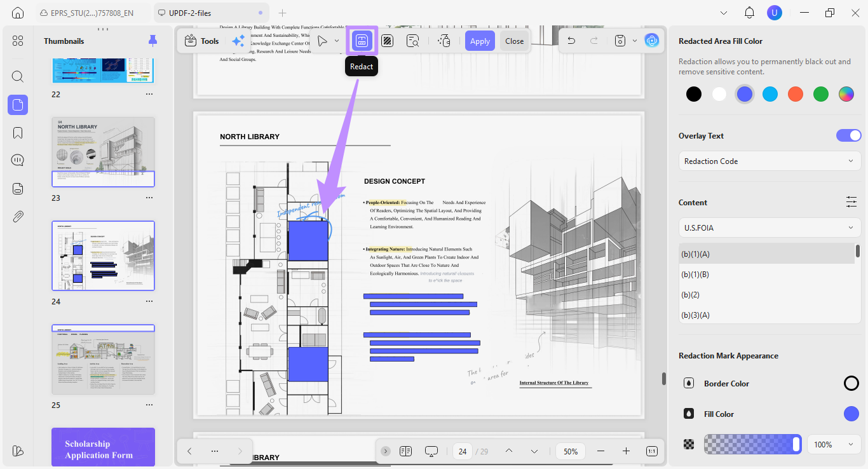Open the Bookmarks panel in the sidebar

pyautogui.click(x=18, y=133)
